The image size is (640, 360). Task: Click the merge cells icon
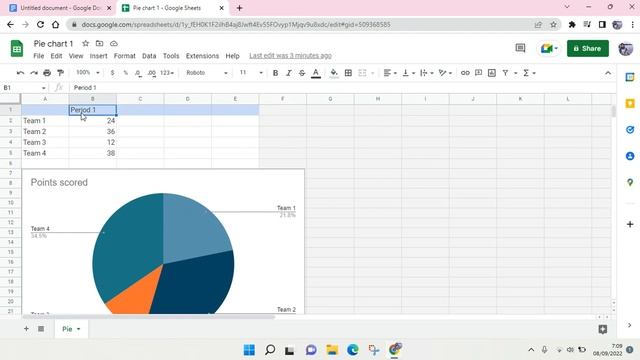[362, 73]
